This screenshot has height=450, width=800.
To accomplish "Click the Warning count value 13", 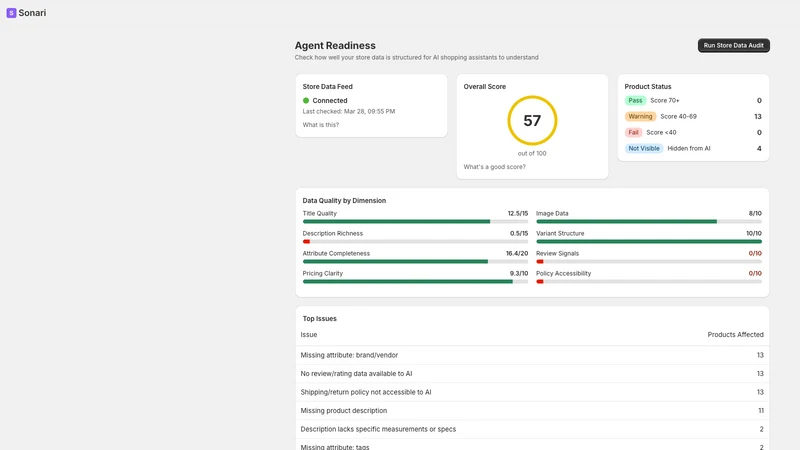I will (x=758, y=116).
